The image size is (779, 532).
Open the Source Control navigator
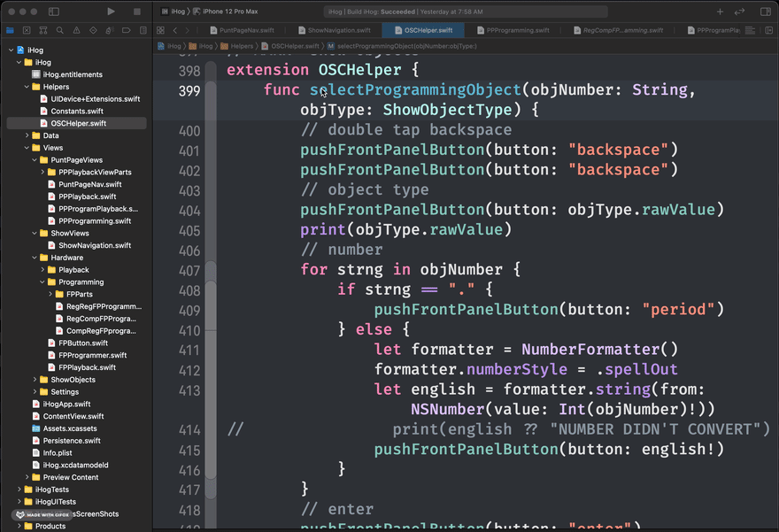[x=27, y=30]
